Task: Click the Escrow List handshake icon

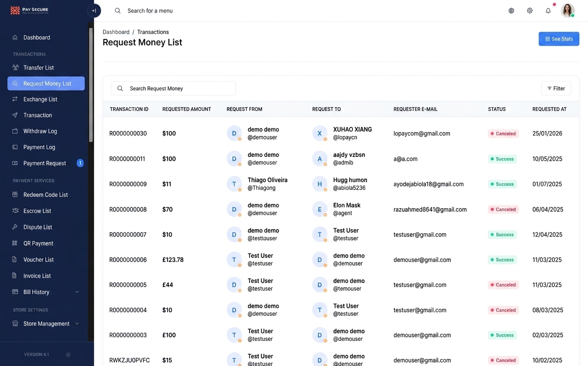Action: [15, 211]
